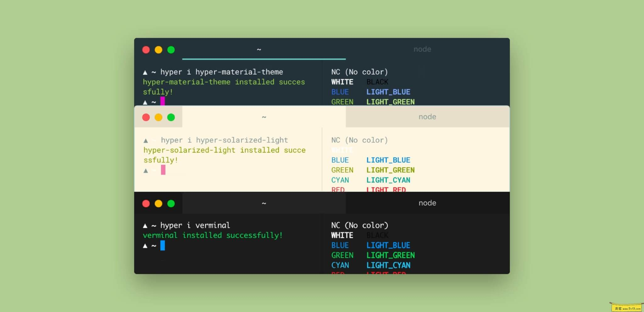Image resolution: width=644 pixels, height=312 pixels.
Task: Select the ~ tab in solarized light window
Action: pyautogui.click(x=264, y=117)
